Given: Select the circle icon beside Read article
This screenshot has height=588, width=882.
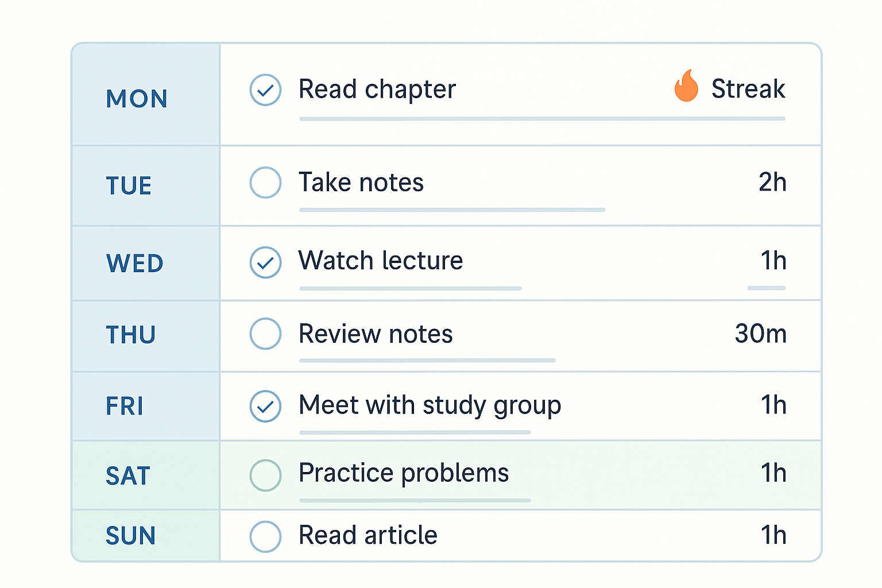Looking at the screenshot, I should [265, 536].
